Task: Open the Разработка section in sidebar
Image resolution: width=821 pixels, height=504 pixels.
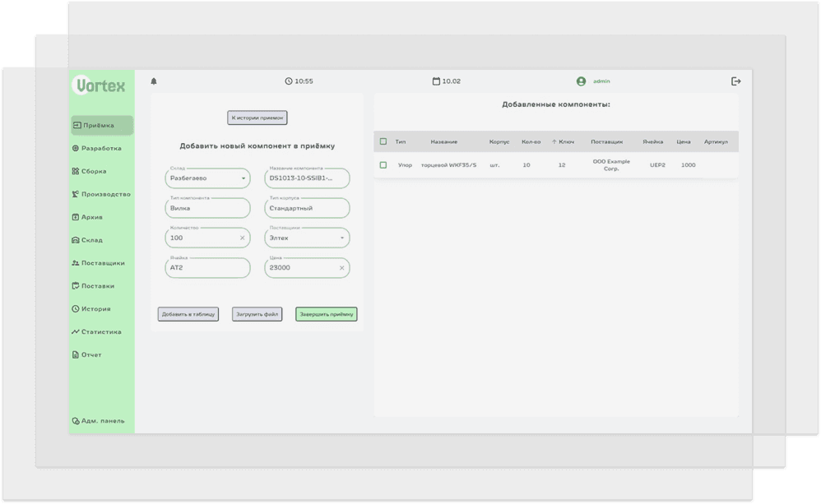Action: (x=101, y=149)
